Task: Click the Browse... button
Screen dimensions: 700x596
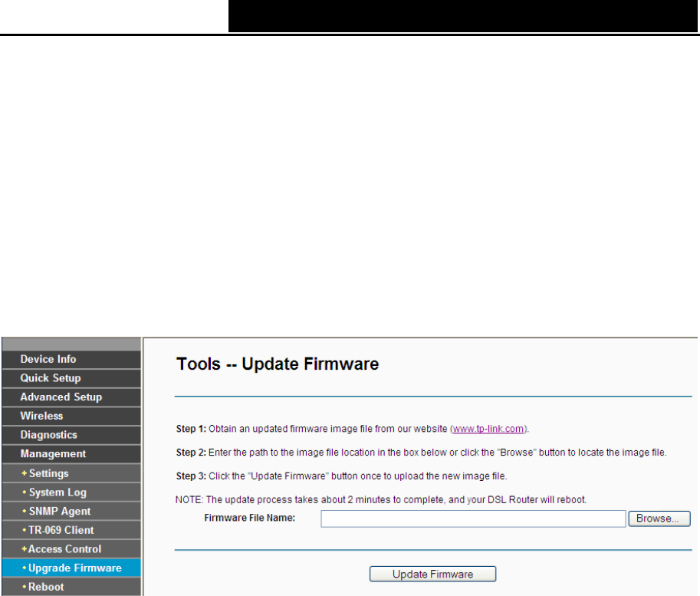Action: (x=659, y=519)
